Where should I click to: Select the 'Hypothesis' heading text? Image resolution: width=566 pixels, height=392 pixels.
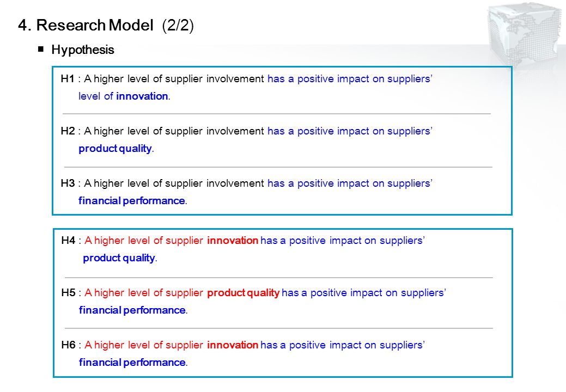83,50
